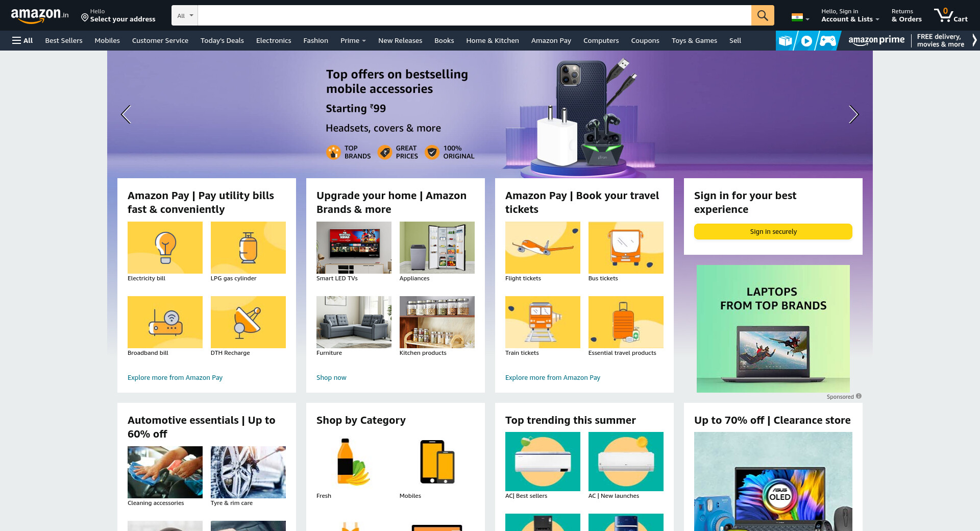
Task: Go to Best Sellers in navigation bar
Action: click(x=64, y=40)
